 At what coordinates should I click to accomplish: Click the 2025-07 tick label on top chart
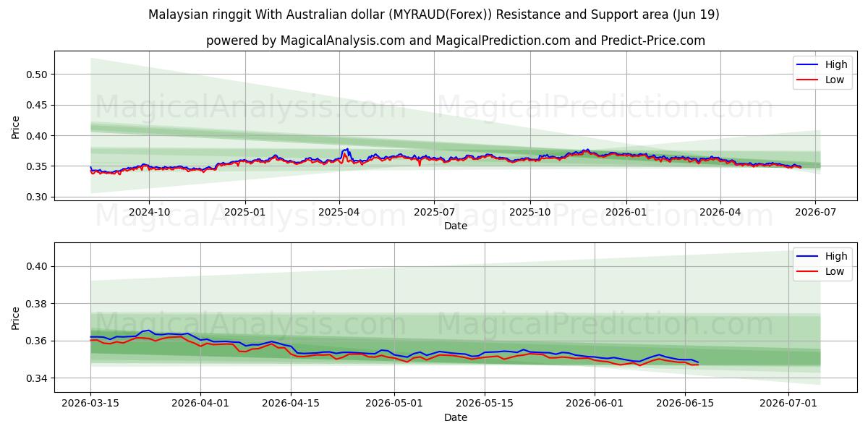point(434,212)
